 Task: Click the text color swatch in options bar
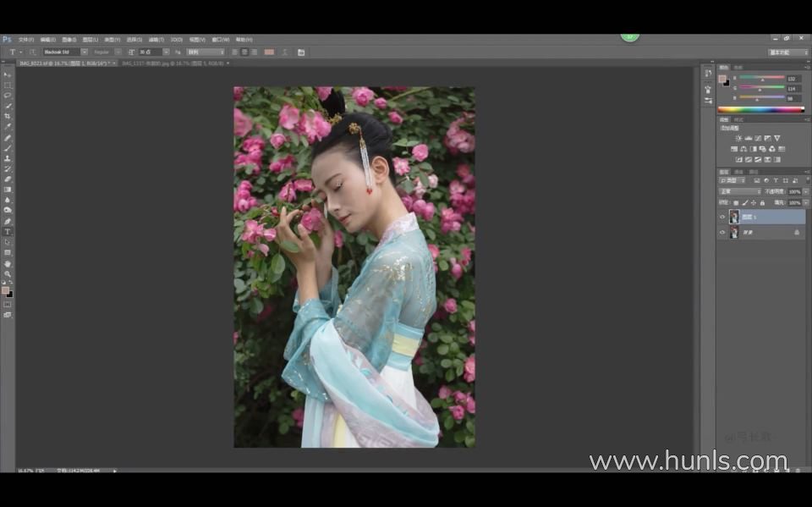(x=269, y=52)
